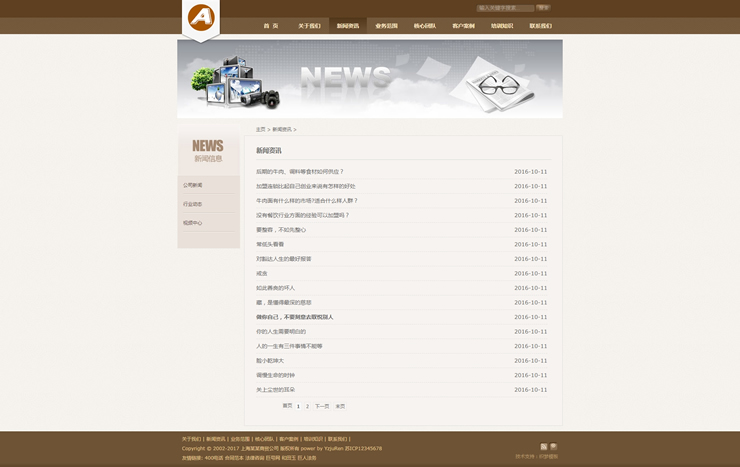Screen dimensions: 740x467
Task: Open the 关于我们 navigation menu item
Action: click(309, 26)
